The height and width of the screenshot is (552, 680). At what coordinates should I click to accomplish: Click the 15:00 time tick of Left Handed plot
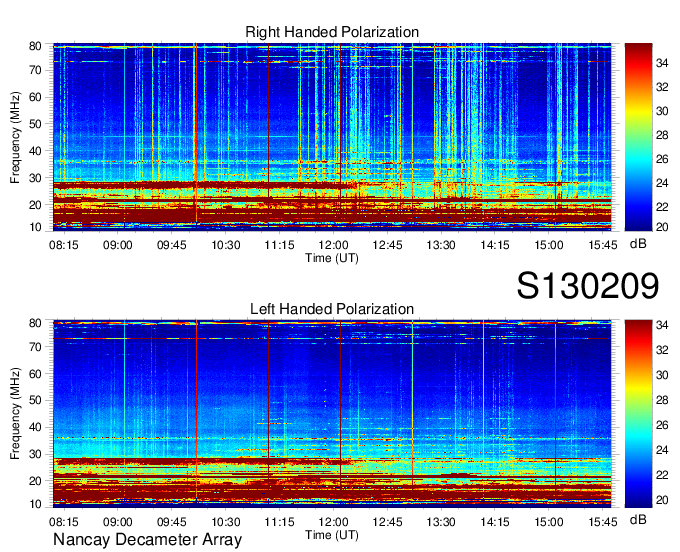[x=549, y=522]
